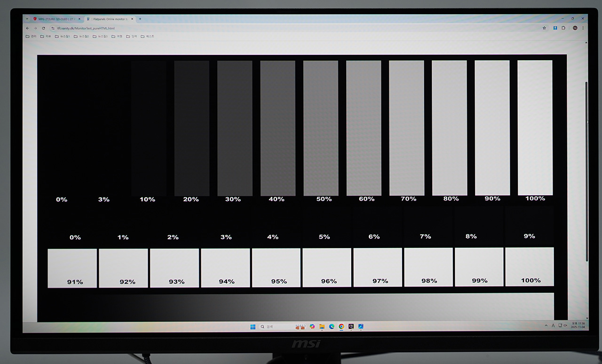Screen dimensions: 602x364
Task: Bookmark this page with the star icon
Action: [544, 28]
